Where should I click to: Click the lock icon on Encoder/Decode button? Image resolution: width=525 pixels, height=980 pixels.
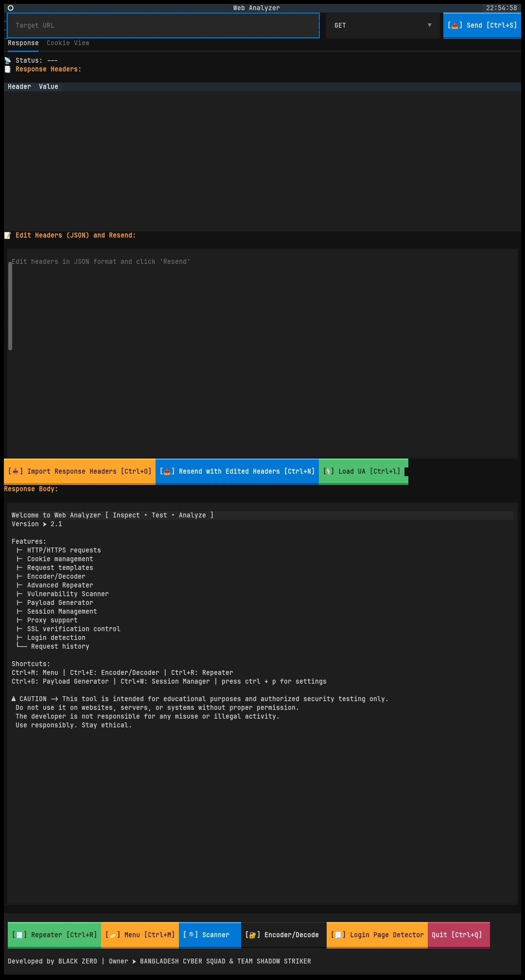click(x=253, y=935)
